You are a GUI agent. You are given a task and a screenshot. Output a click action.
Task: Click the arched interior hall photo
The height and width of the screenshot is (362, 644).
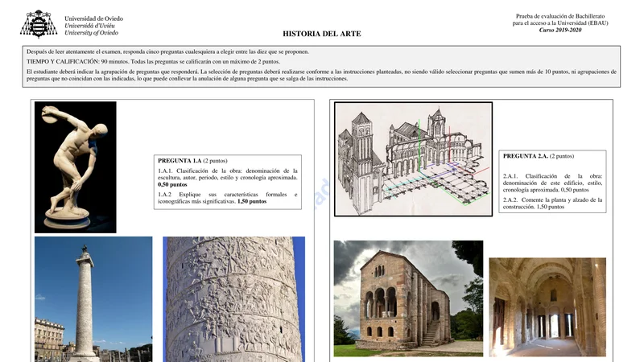(x=547, y=306)
